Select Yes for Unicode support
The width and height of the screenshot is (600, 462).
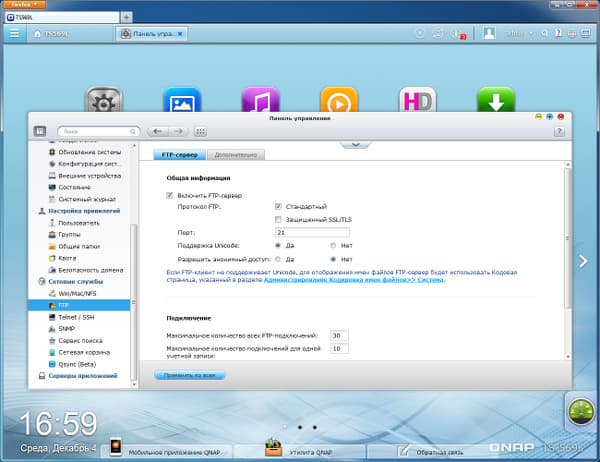click(x=278, y=245)
